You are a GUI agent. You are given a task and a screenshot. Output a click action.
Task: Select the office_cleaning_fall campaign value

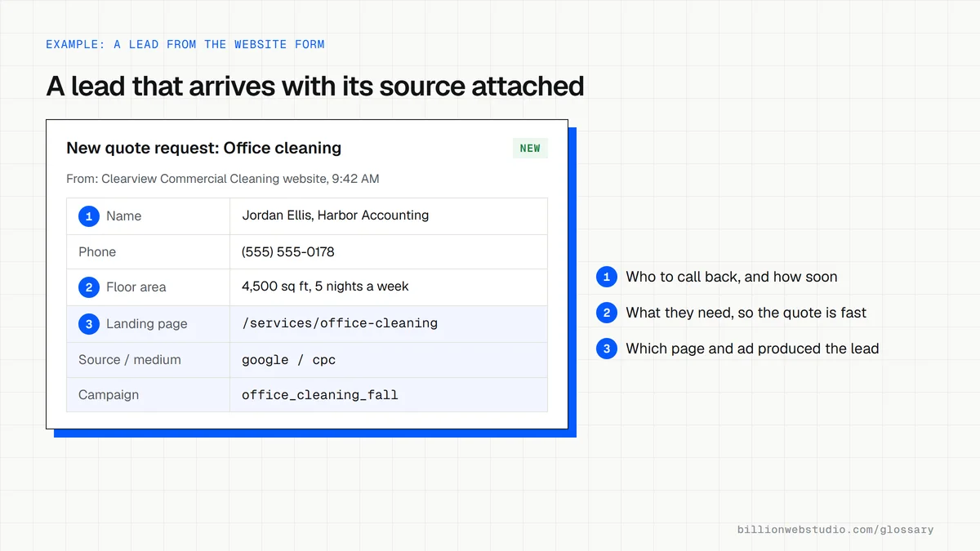(x=320, y=395)
